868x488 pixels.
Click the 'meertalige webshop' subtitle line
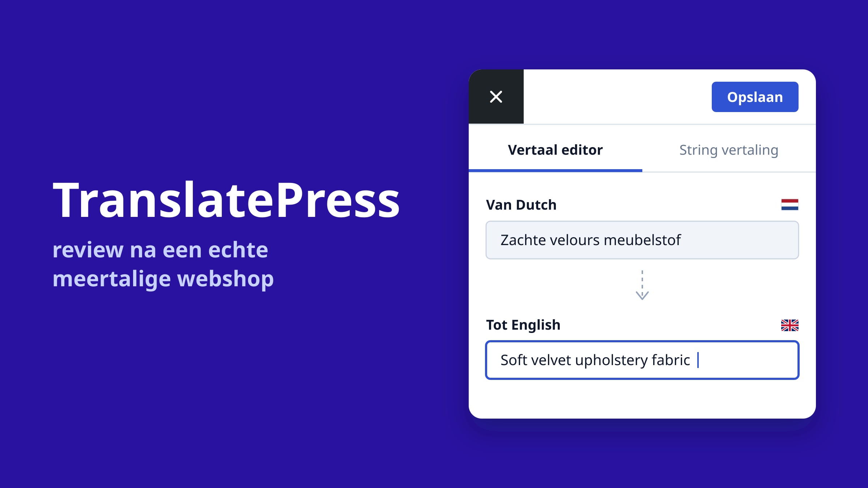point(163,279)
